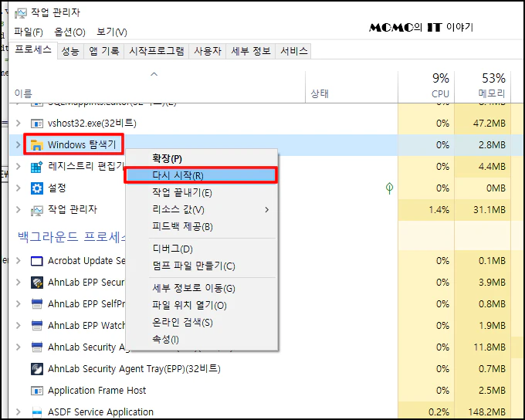
Task: Open the 보기(V) menu
Action: (x=112, y=32)
